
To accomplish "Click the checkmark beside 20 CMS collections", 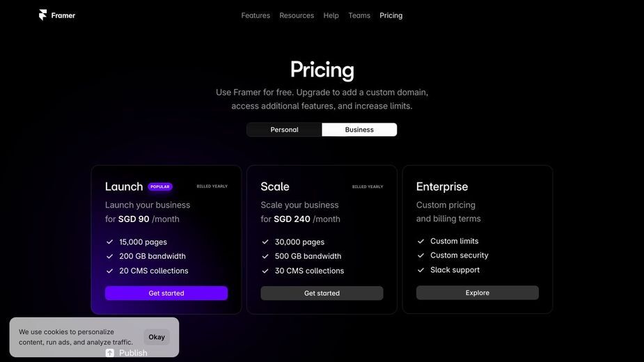I will tap(110, 271).
